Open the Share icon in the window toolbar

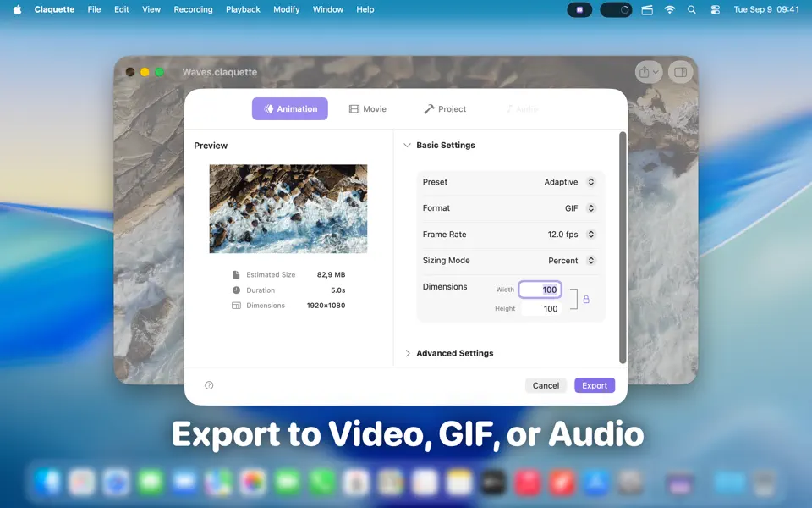click(646, 72)
